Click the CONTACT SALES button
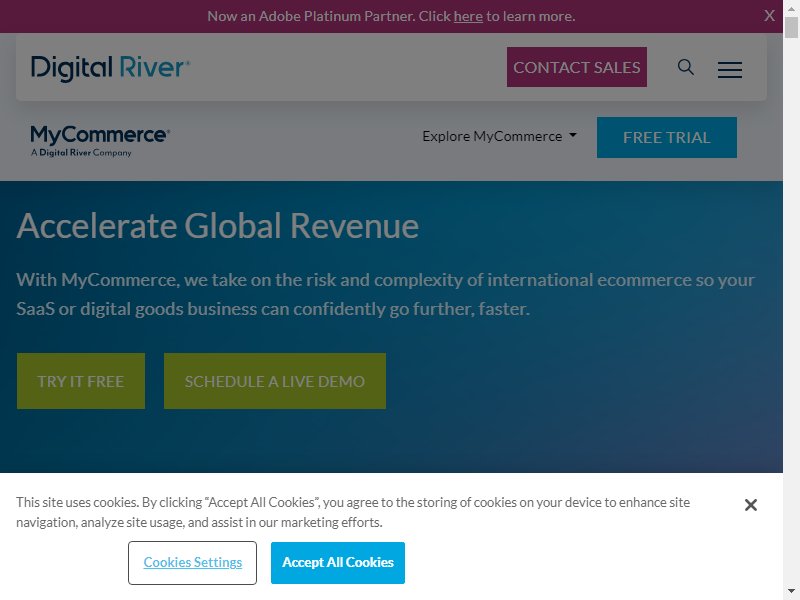 click(x=577, y=67)
